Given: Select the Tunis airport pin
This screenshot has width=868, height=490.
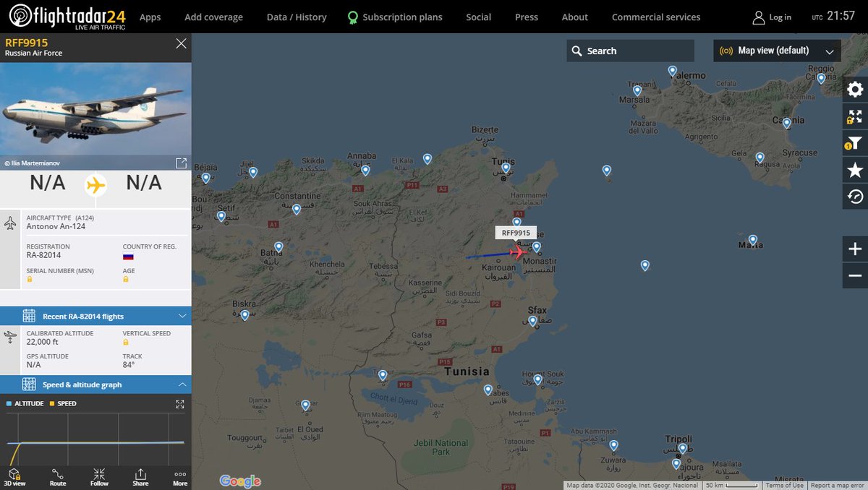Looking at the screenshot, I should [x=506, y=168].
